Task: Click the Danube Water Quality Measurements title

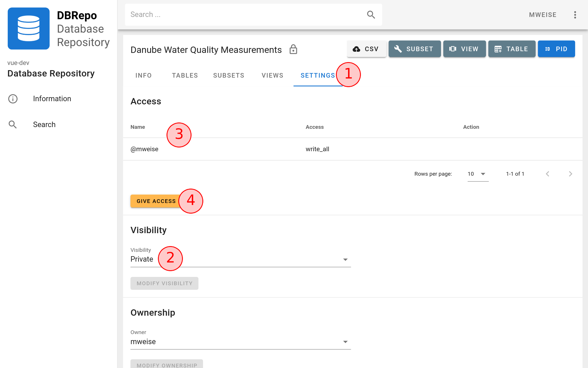Action: pos(206,50)
